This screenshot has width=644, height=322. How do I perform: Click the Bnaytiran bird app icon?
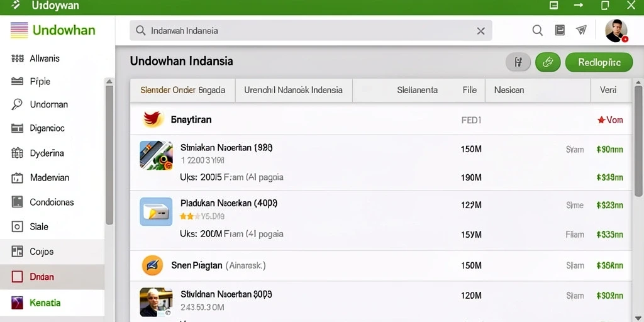pyautogui.click(x=153, y=119)
